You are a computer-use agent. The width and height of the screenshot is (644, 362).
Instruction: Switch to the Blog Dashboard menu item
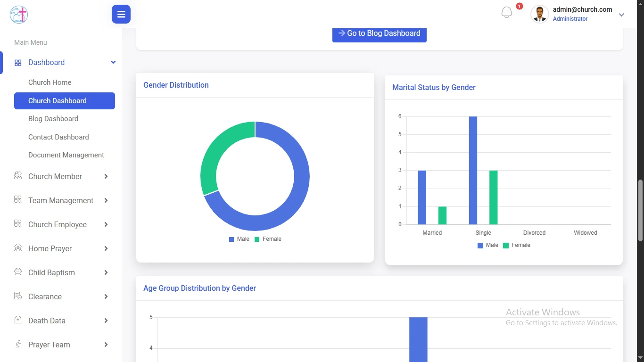53,118
